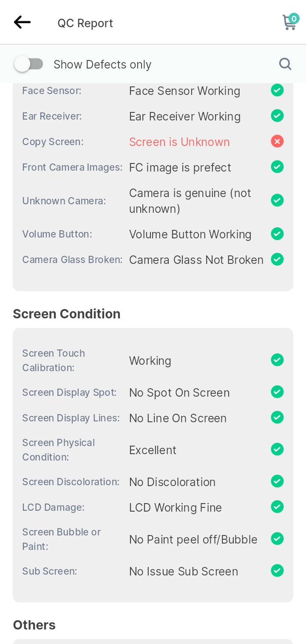Tap check for Screen Touch Calibration Working
The height and width of the screenshot is (644, 306).
coord(277,360)
